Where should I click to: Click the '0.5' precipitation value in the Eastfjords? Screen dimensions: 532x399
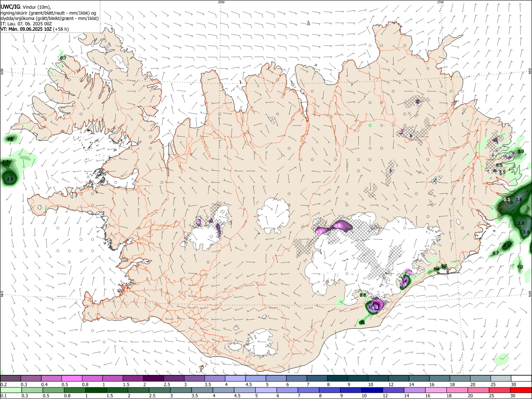click(499, 165)
